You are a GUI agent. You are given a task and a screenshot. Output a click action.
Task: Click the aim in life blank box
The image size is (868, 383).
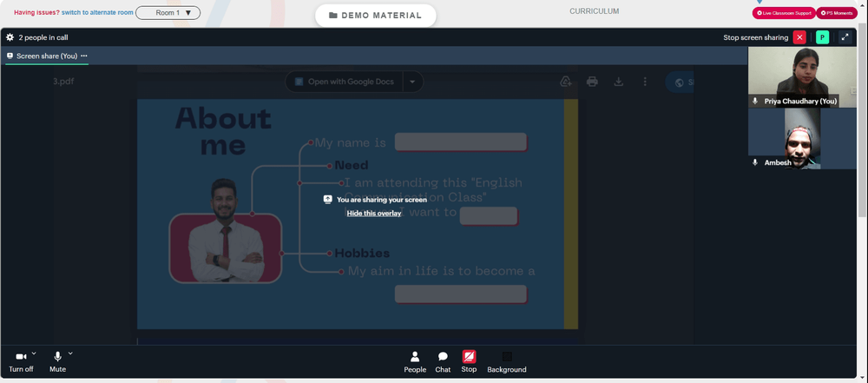461,294
